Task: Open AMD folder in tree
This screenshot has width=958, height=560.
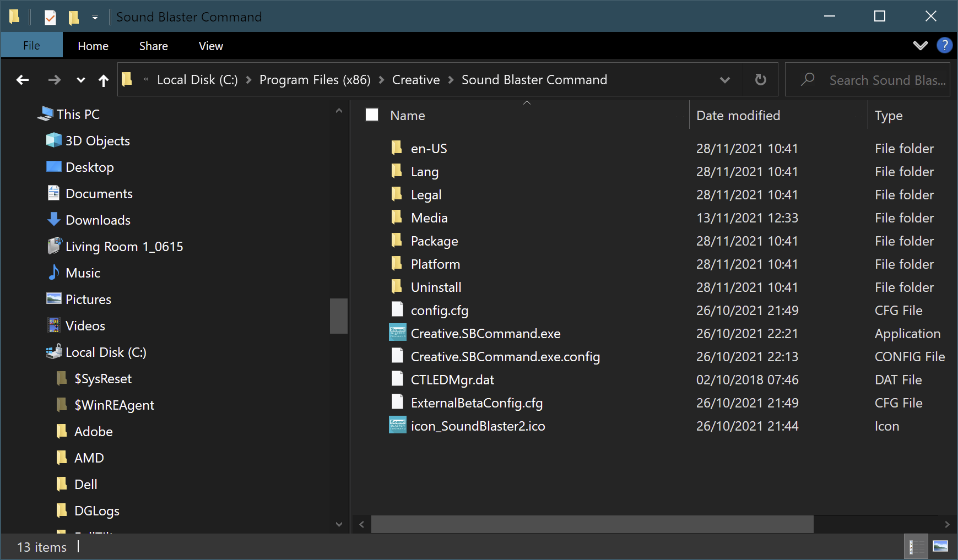Action: click(x=89, y=458)
